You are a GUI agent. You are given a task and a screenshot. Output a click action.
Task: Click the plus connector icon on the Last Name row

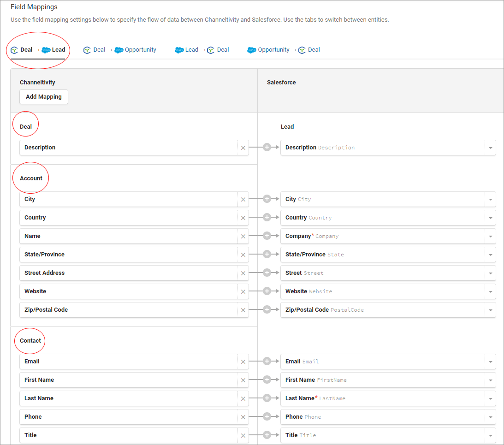click(267, 398)
